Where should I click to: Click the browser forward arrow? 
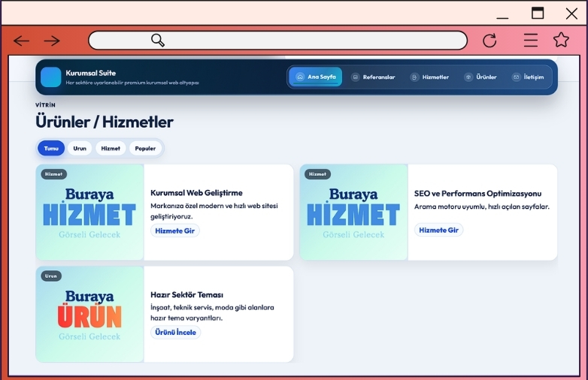point(51,41)
